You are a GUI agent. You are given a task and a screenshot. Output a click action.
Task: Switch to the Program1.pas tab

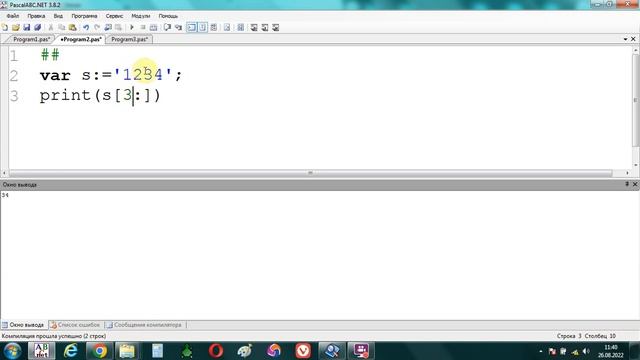31,39
